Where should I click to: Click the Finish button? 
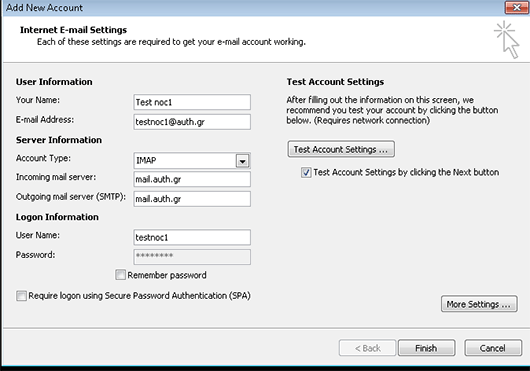[x=427, y=348]
